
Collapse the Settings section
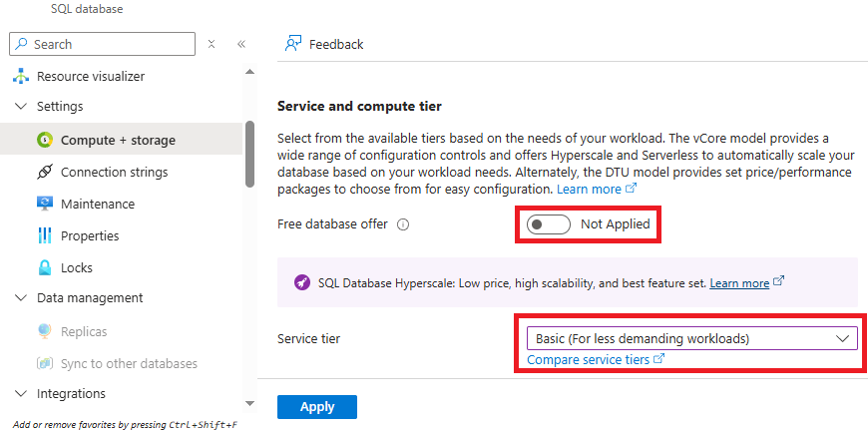(21, 107)
